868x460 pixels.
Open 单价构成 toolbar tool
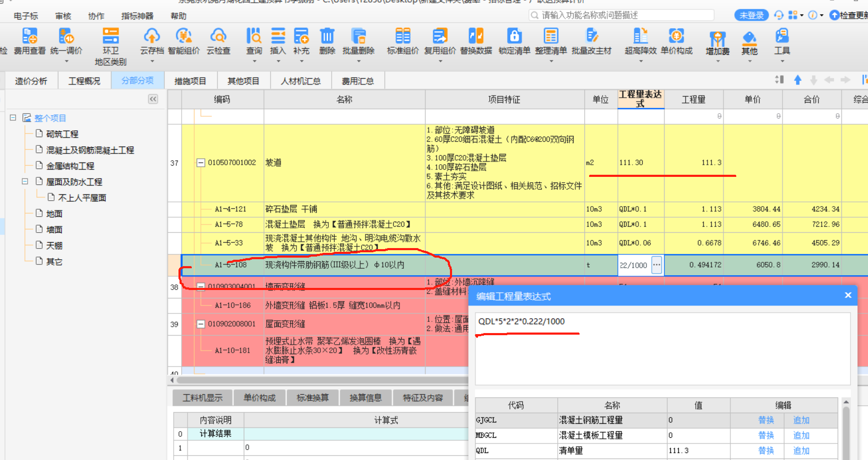tap(676, 41)
